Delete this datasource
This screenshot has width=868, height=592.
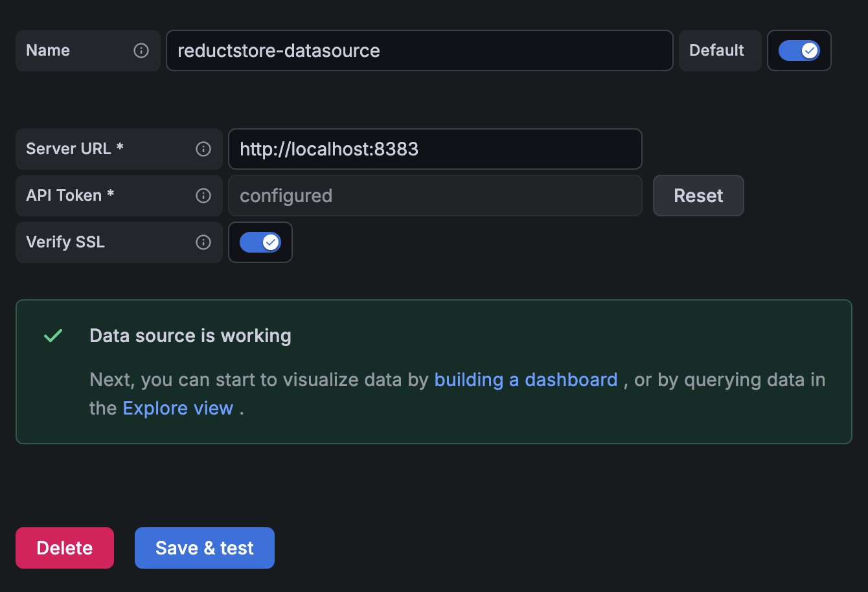[x=64, y=547]
